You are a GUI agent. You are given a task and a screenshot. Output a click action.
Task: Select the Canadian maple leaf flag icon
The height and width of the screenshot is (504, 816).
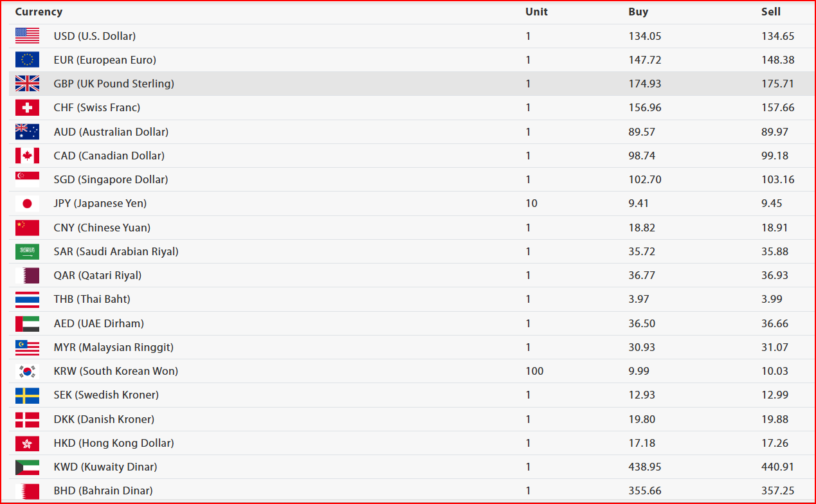[x=27, y=156]
